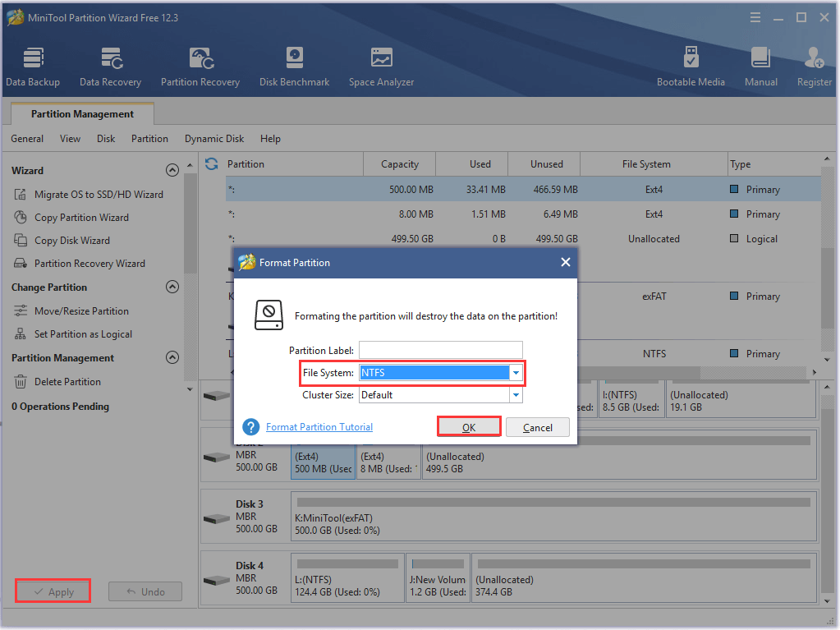Image resolution: width=840 pixels, height=630 pixels.
Task: Click inside the Partition Label field
Action: (x=440, y=350)
